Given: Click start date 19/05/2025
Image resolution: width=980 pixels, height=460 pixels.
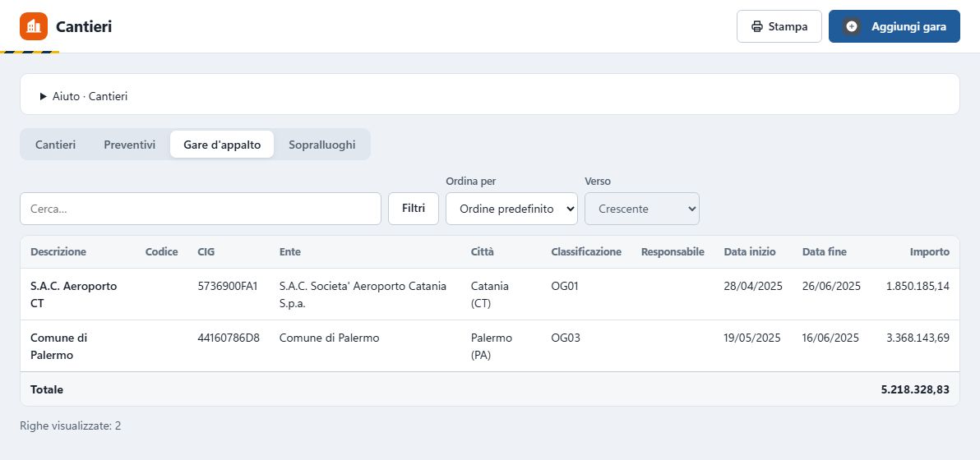Looking at the screenshot, I should coord(752,338).
